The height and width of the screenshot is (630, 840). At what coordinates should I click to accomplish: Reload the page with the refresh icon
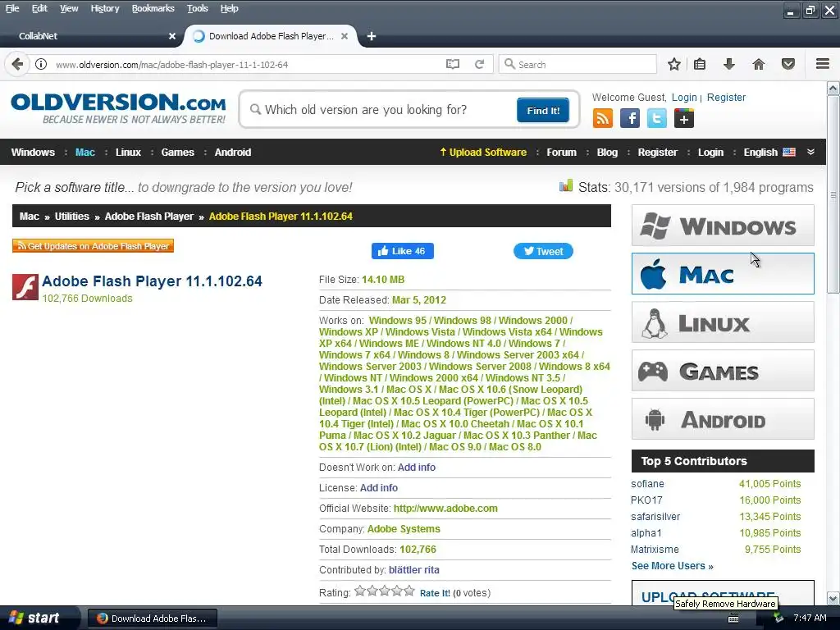click(479, 64)
